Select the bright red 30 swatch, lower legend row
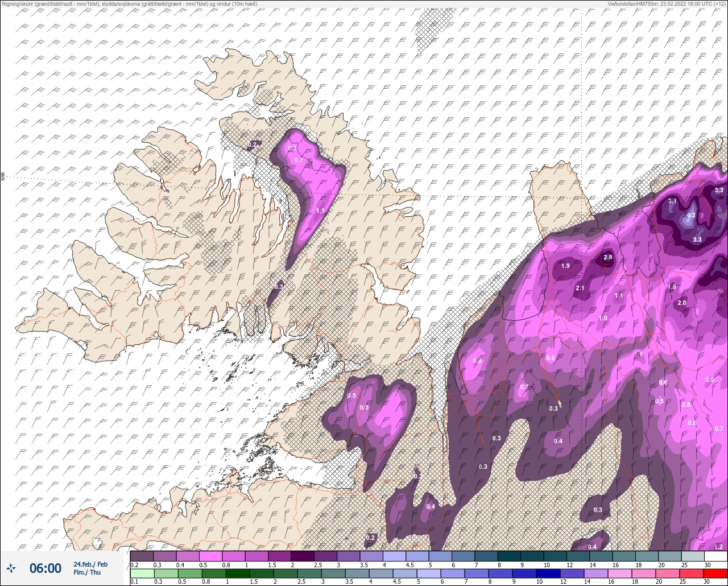 pos(716,573)
